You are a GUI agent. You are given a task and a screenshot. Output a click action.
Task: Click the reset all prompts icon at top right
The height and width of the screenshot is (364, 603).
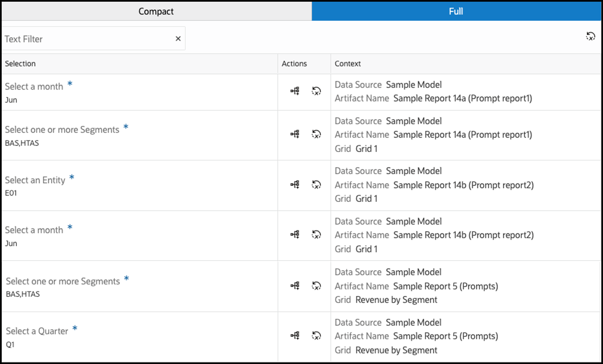coord(590,36)
